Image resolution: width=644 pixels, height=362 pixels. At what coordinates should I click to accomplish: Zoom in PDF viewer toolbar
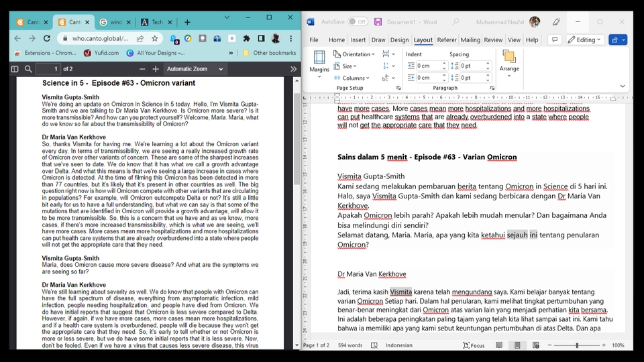[x=156, y=69]
